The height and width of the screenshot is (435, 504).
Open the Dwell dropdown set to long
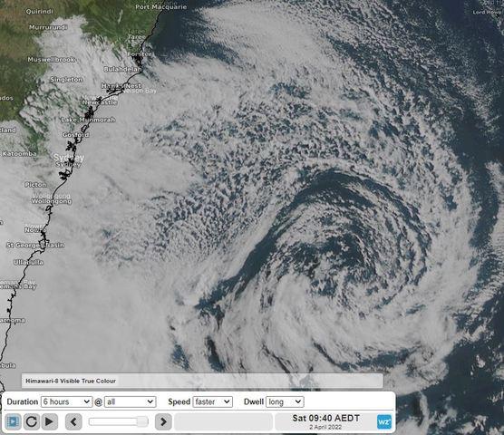tap(285, 401)
